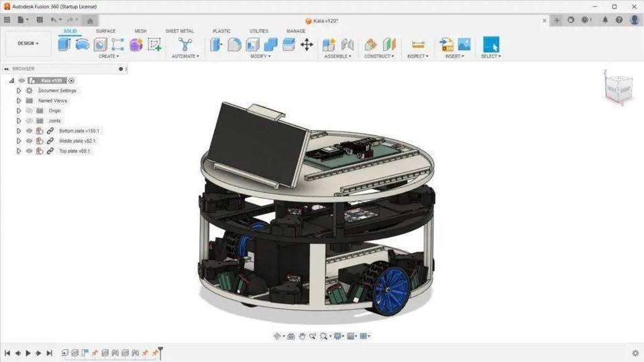
Task: Select the Extrude tool
Action: click(x=64, y=44)
